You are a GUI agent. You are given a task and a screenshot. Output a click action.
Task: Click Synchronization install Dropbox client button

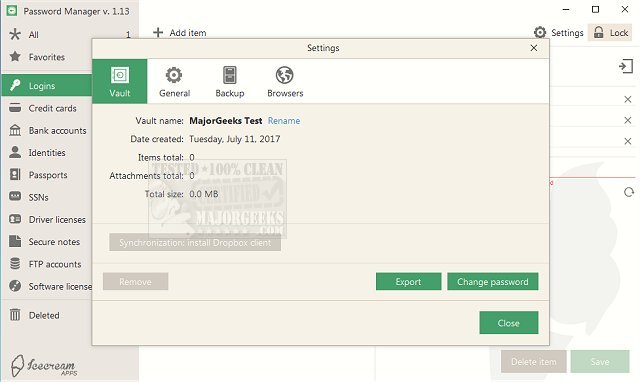coord(195,242)
